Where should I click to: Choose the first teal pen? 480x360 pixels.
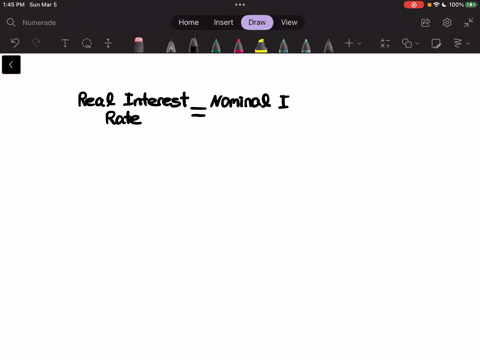[x=283, y=45]
